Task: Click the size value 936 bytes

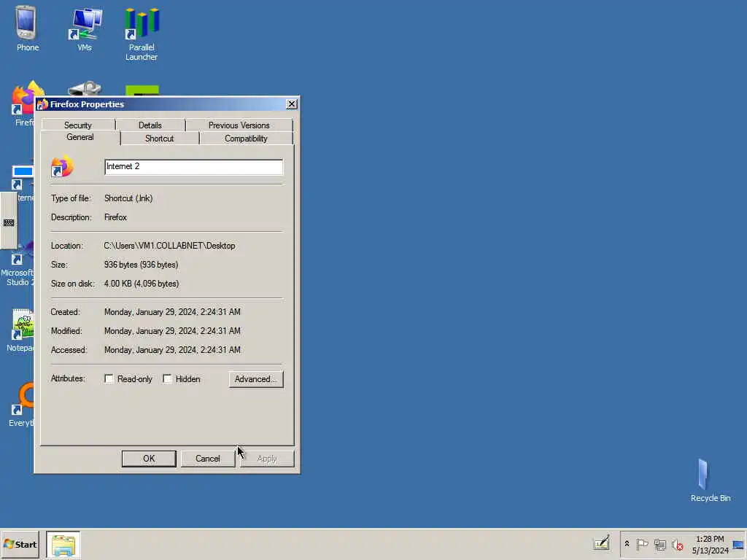Action: pyautogui.click(x=141, y=265)
